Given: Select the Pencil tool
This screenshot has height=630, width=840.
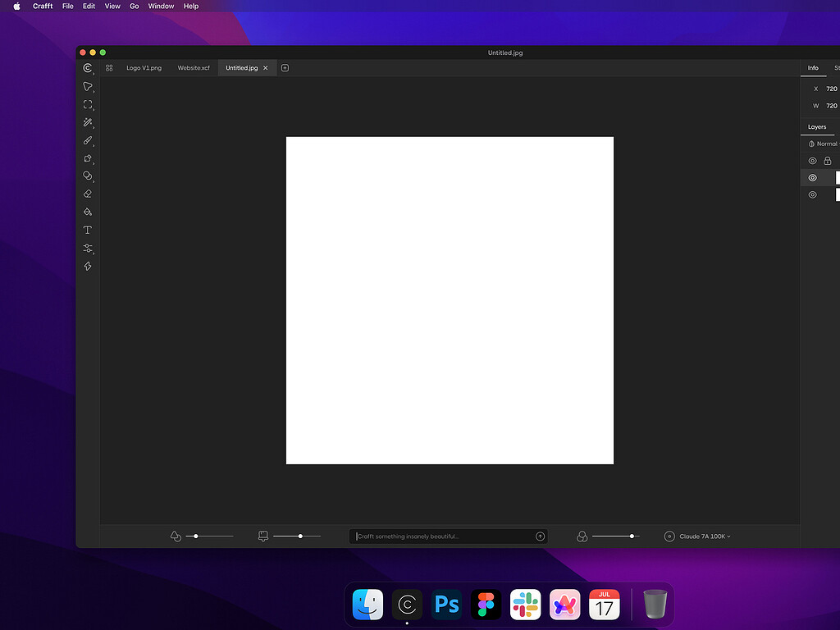Looking at the screenshot, I should tap(88, 140).
